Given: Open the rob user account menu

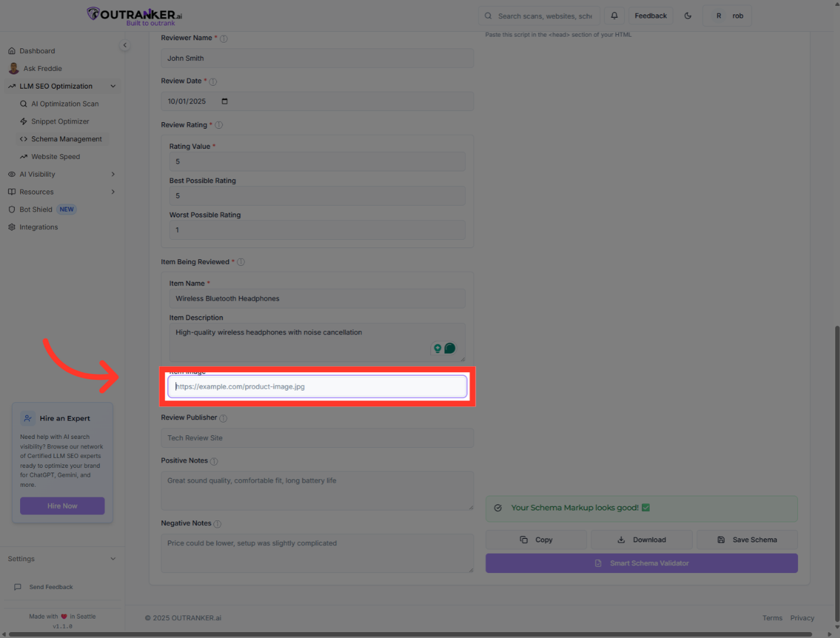Looking at the screenshot, I should coord(727,16).
